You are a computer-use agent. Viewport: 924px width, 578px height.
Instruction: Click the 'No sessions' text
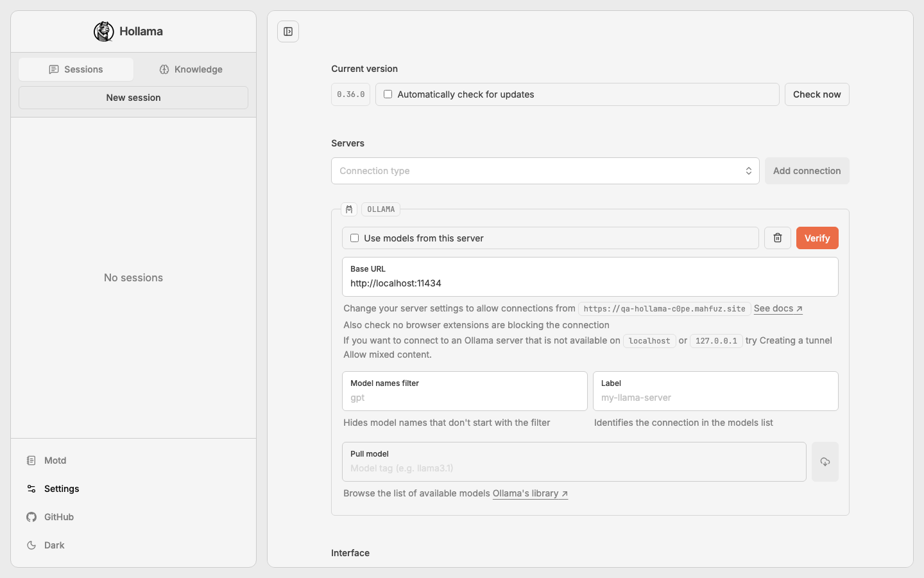pyautogui.click(x=133, y=278)
